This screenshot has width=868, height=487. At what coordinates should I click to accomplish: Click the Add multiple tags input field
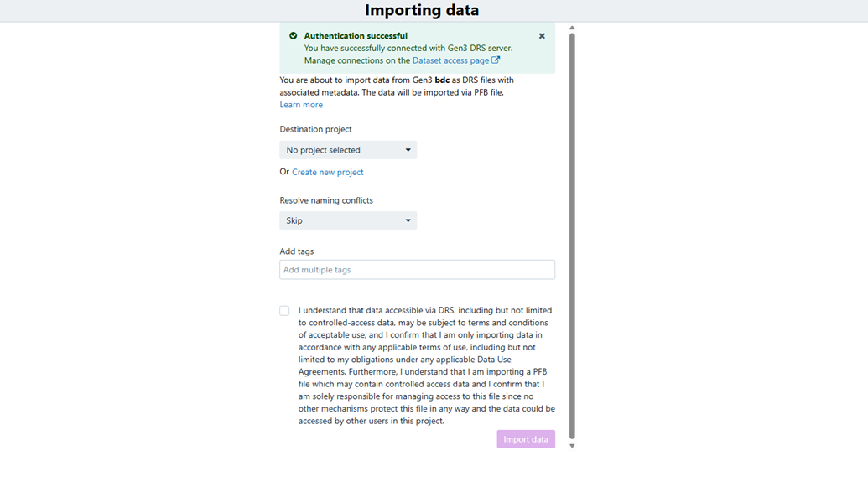pos(417,269)
